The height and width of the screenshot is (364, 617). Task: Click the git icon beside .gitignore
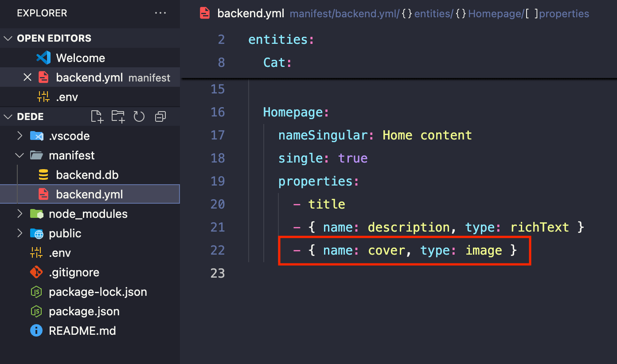[36, 272]
